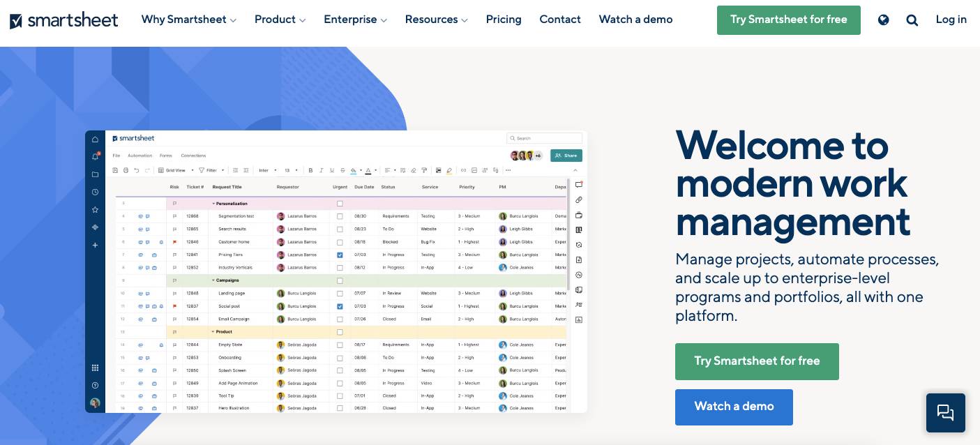
Task: Toggle Strikethrough formatting in sheet toolbar
Action: 342,170
